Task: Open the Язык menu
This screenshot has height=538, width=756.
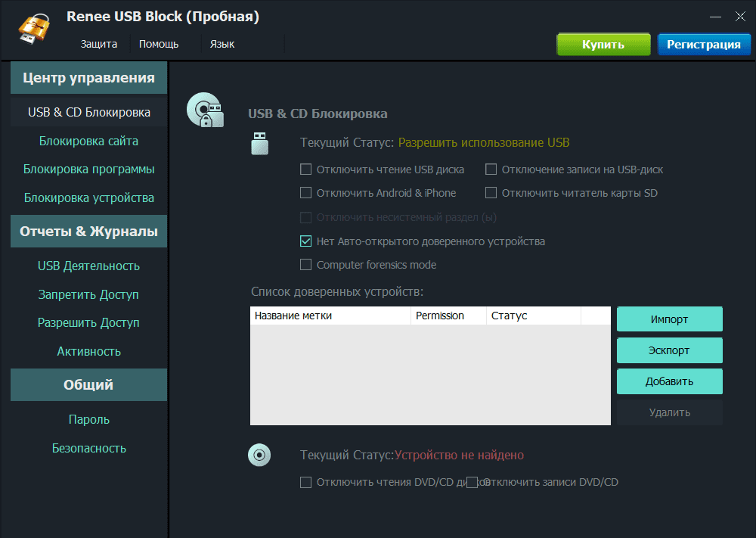Action: tap(222, 44)
